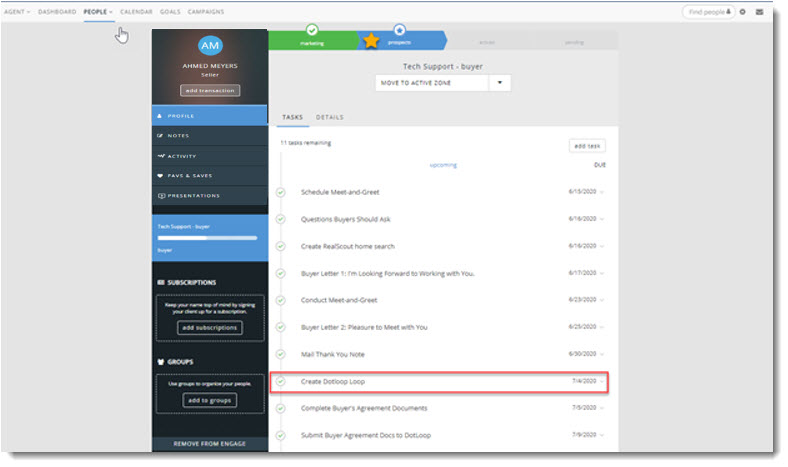Go to the Calendar page
Viewport: 788px width, 467px height.
pos(136,12)
